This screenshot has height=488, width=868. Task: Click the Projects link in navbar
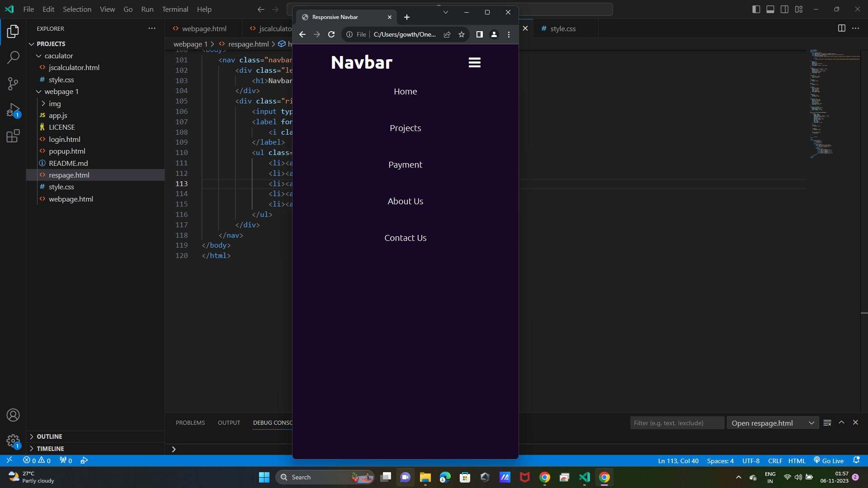[405, 128]
